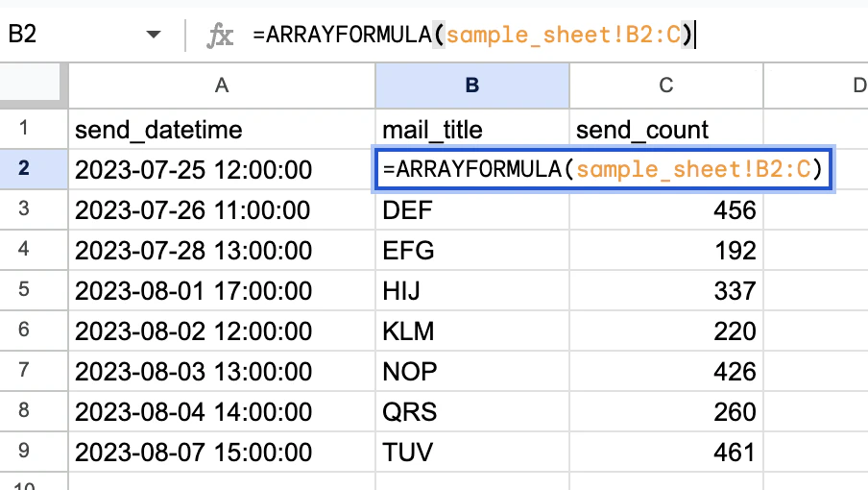
Task: Click the mail_title header cell
Action: pyautogui.click(x=472, y=129)
